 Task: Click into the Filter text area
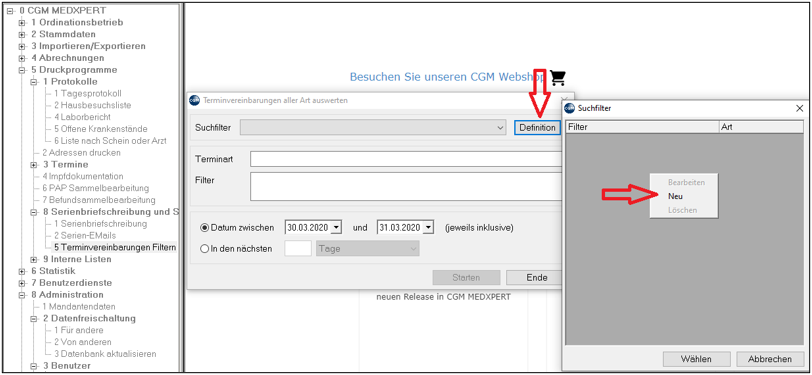[406, 186]
